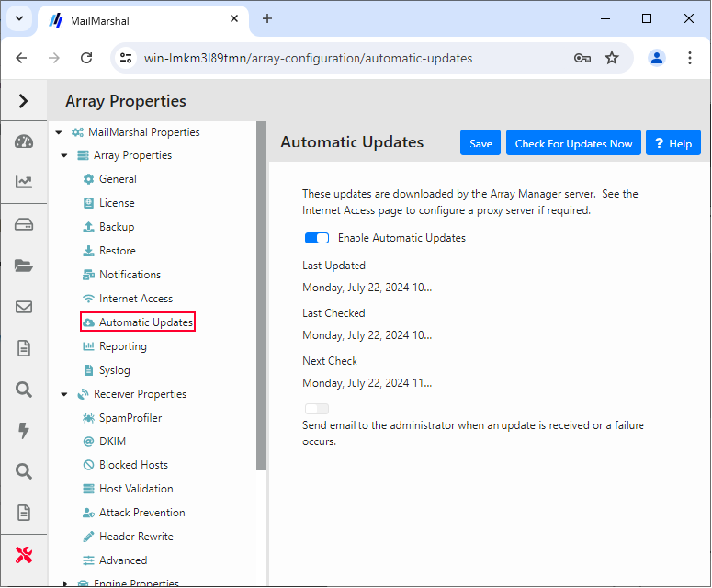
Task: Select the MailMarshal browser tab
Action: [142, 20]
